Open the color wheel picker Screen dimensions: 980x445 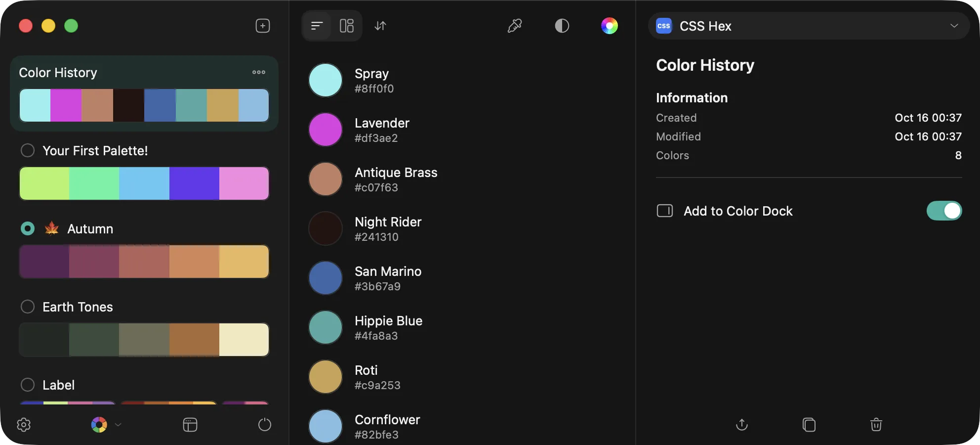[x=610, y=26]
